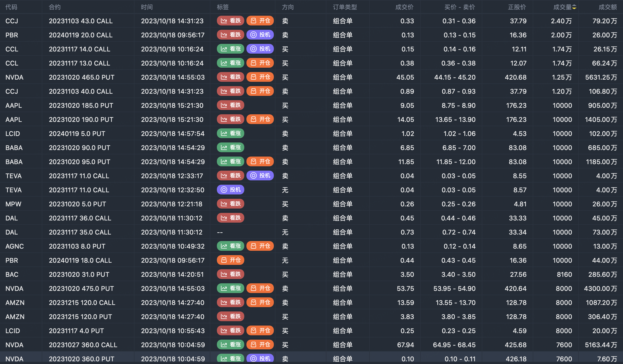The width and height of the screenshot is (623, 364).
Task: Click bid-ask 64.95 - 68.45
Action: (x=454, y=345)
